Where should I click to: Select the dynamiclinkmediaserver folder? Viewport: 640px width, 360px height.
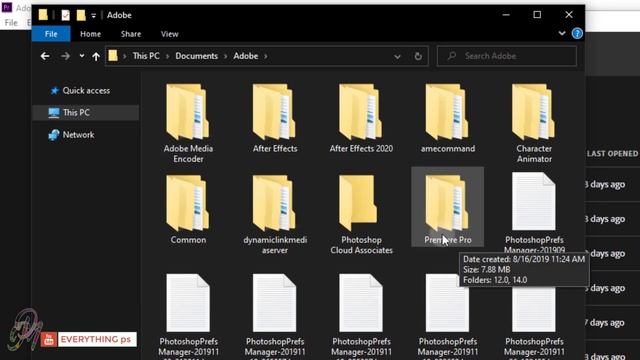click(275, 214)
